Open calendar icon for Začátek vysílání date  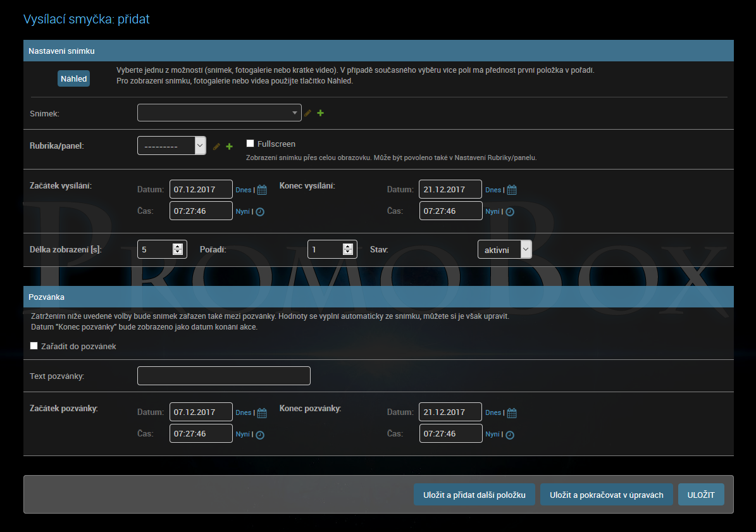coord(262,190)
